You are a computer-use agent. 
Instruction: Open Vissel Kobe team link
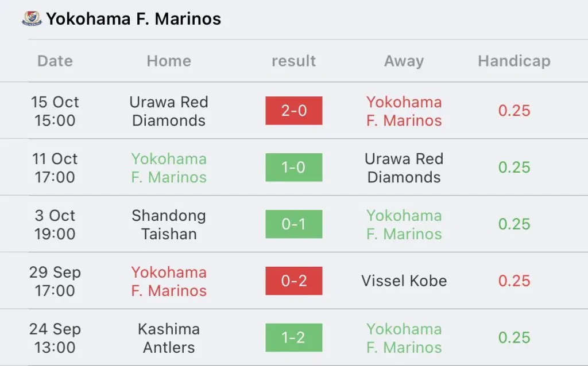(x=404, y=281)
